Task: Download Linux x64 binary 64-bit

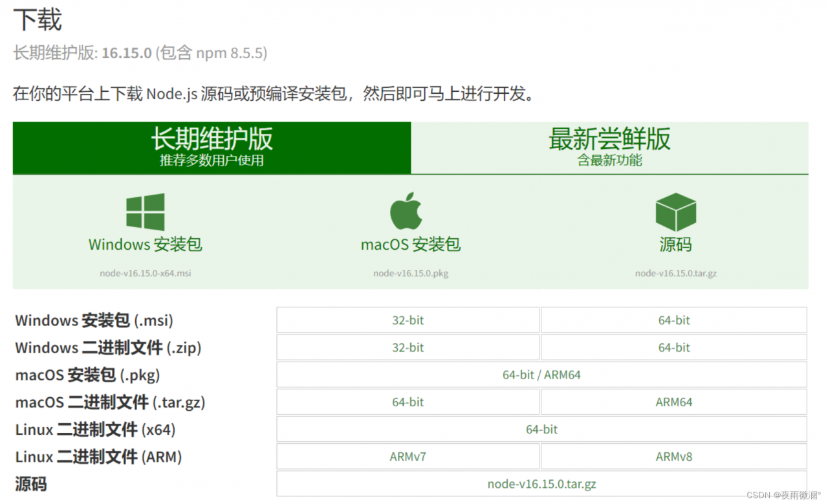Action: coord(541,429)
